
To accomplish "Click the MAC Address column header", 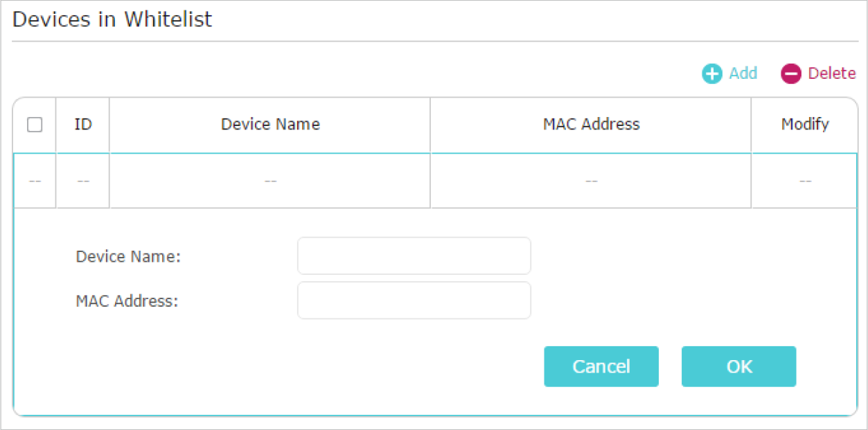I will (x=591, y=125).
